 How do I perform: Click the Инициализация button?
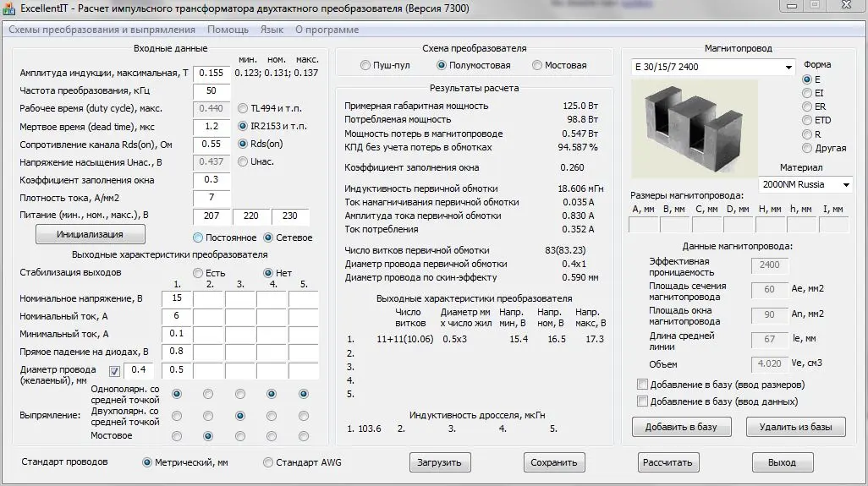click(90, 234)
